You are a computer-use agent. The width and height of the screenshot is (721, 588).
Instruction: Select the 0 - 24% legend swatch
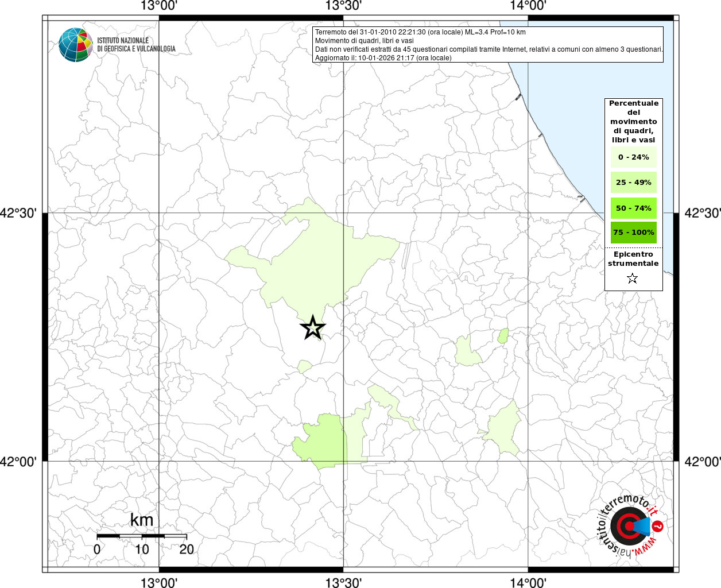click(634, 157)
